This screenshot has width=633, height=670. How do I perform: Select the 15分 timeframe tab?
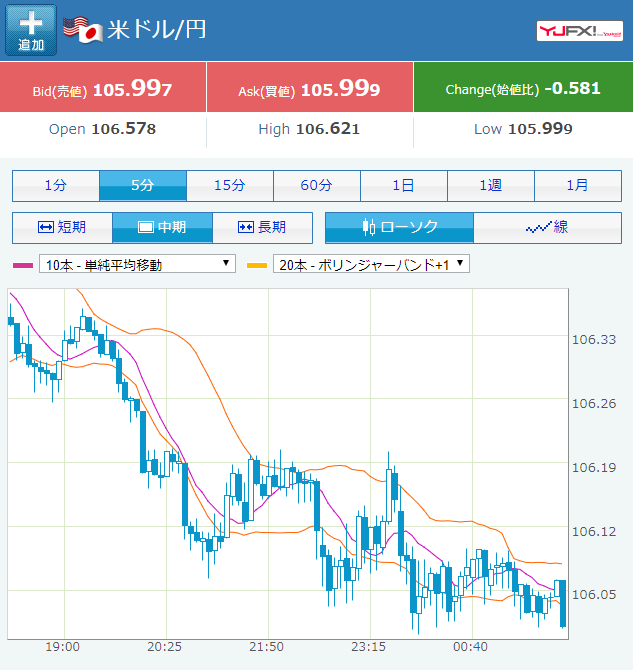click(230, 185)
